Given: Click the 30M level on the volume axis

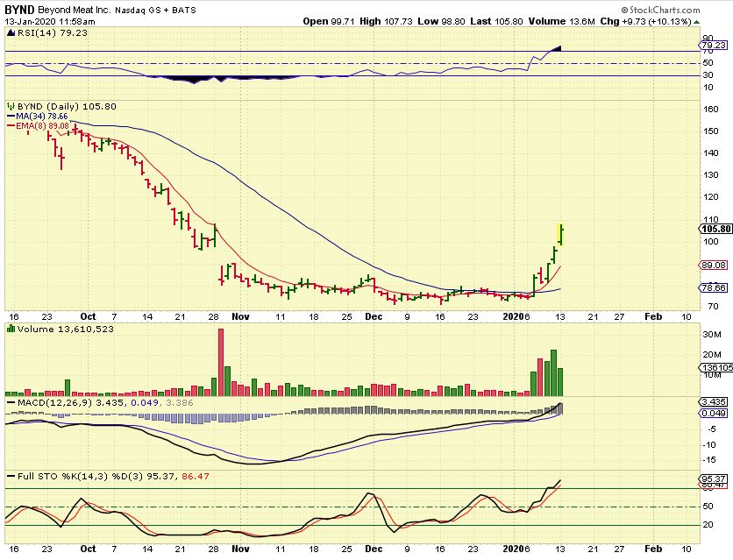Looking at the screenshot, I should (x=712, y=335).
